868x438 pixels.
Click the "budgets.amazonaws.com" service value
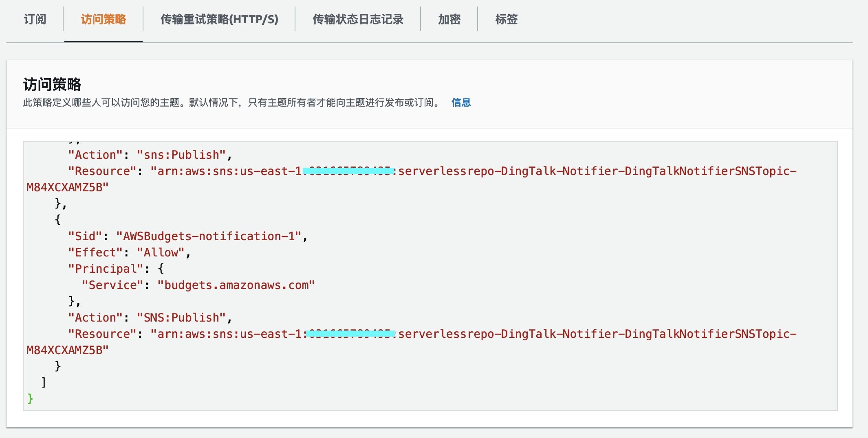pyautogui.click(x=236, y=285)
